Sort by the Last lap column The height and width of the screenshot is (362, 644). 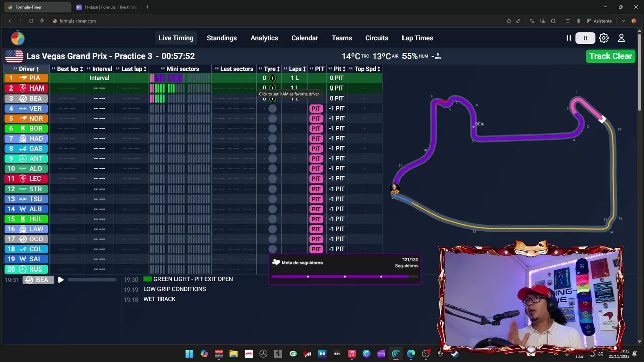[x=131, y=69]
